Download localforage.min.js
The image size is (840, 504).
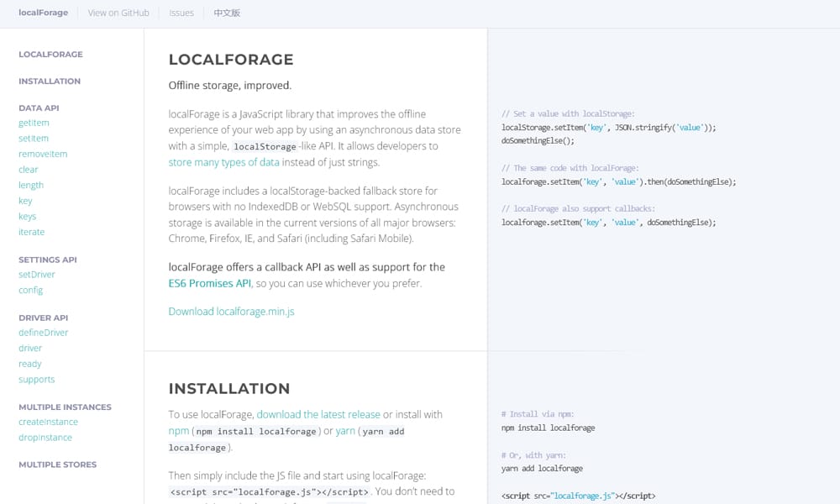[x=230, y=311]
